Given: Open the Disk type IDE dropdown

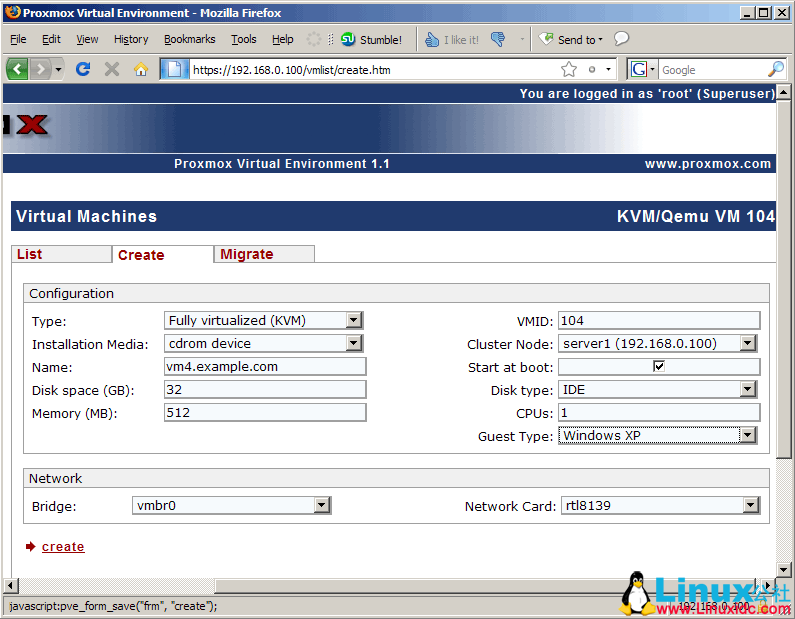Looking at the screenshot, I should tap(747, 389).
